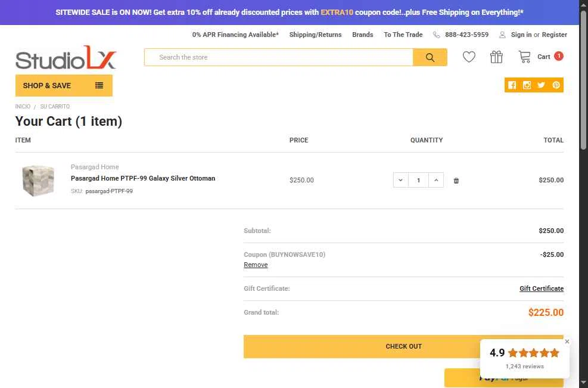588x388 pixels.
Task: Click the Your Cart (1 item) heading
Action: (x=69, y=121)
